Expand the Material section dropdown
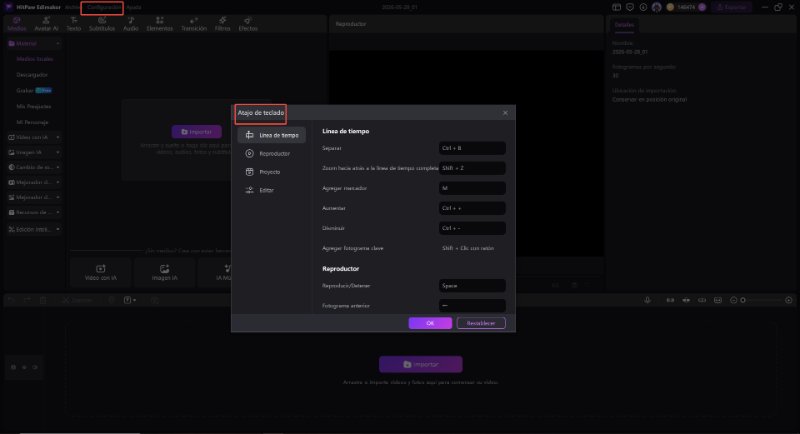The height and width of the screenshot is (434, 800). coord(58,44)
